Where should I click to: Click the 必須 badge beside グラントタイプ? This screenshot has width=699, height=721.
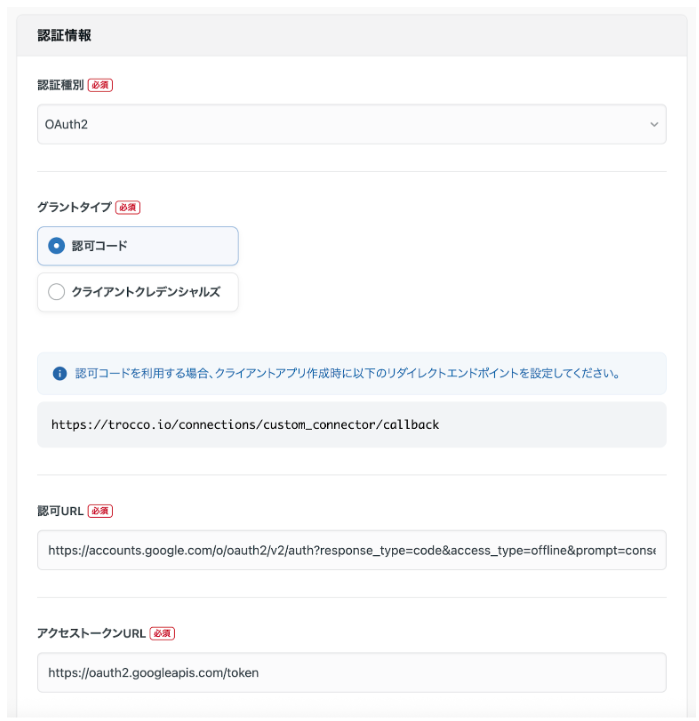tap(127, 208)
